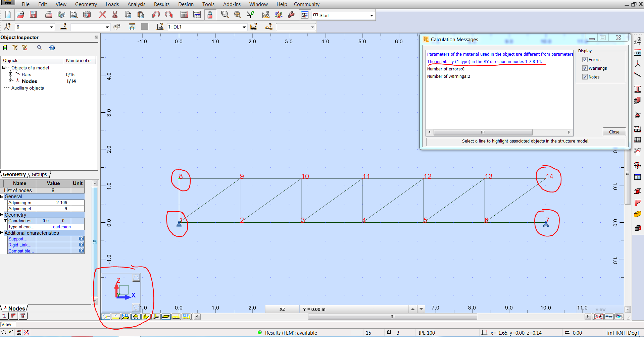The width and height of the screenshot is (644, 337).
Task: Disable the Errors display checkbox
Action: pos(585,59)
